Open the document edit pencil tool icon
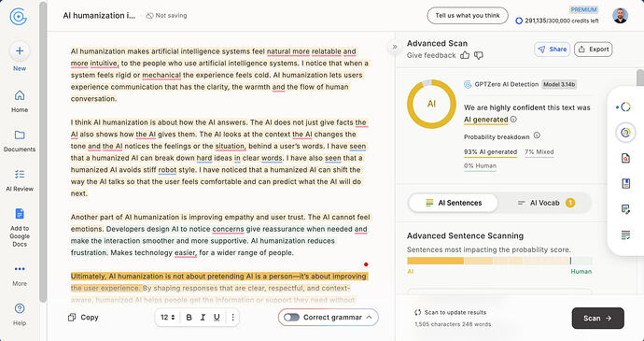Viewport: 644px width, 341px height. [625, 209]
